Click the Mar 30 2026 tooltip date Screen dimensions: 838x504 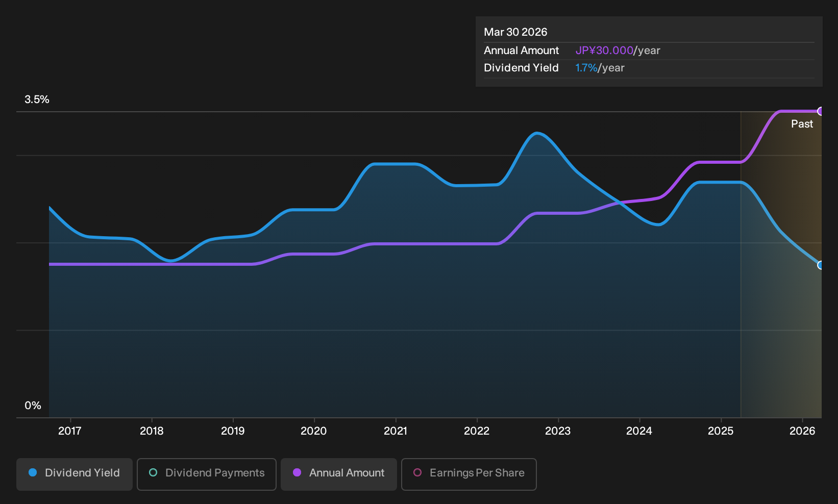[515, 32]
